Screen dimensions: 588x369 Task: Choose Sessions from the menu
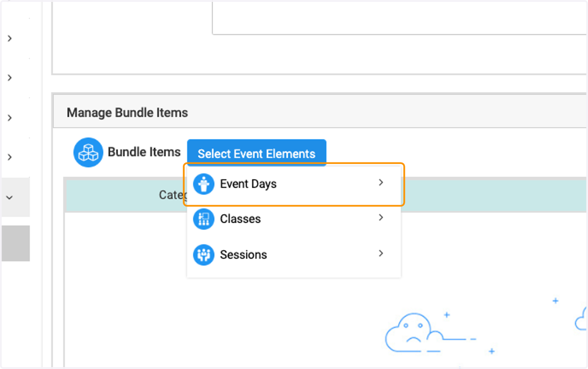294,254
